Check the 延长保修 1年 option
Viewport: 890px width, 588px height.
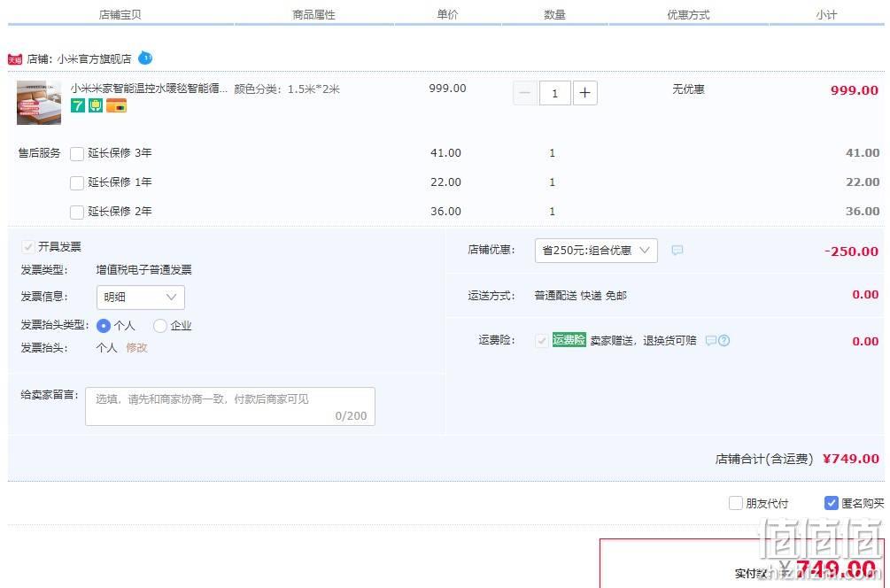click(x=77, y=182)
